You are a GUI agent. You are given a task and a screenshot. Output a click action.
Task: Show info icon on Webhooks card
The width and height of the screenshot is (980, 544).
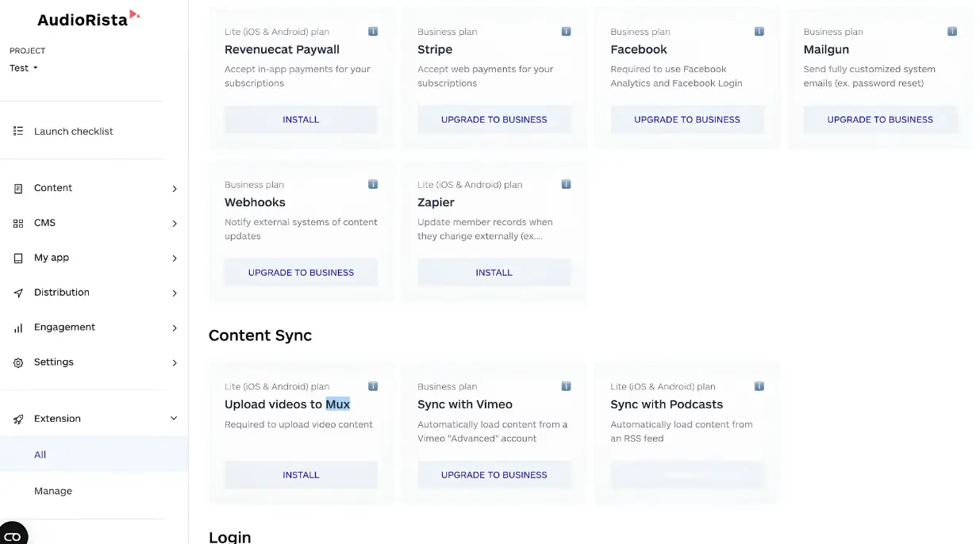click(373, 184)
